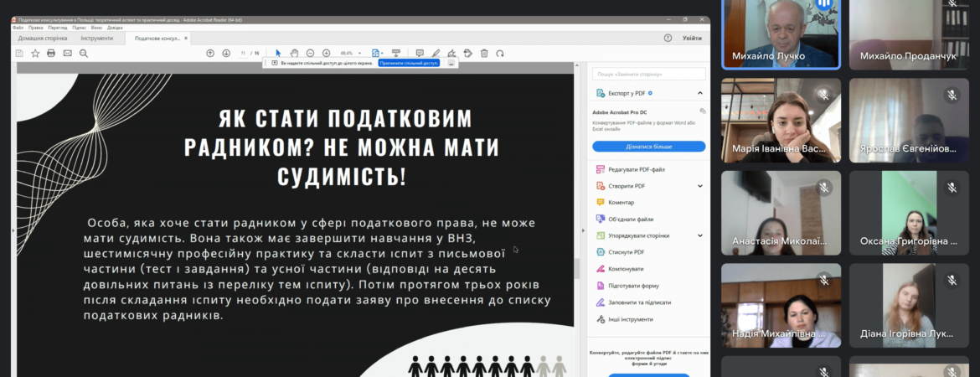
Task: Go to previous page arrow icon
Action: tap(210, 53)
